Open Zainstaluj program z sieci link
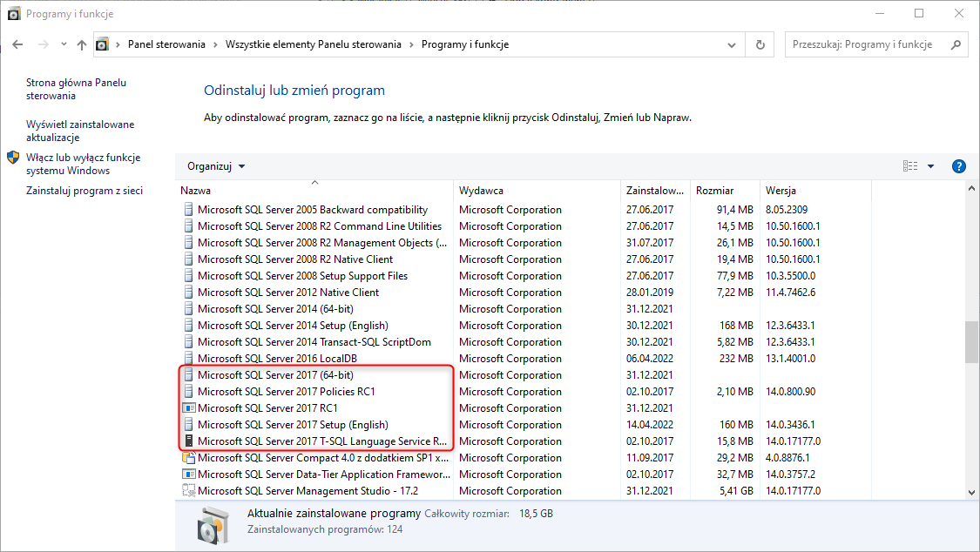Image resolution: width=980 pixels, height=552 pixels. [84, 191]
